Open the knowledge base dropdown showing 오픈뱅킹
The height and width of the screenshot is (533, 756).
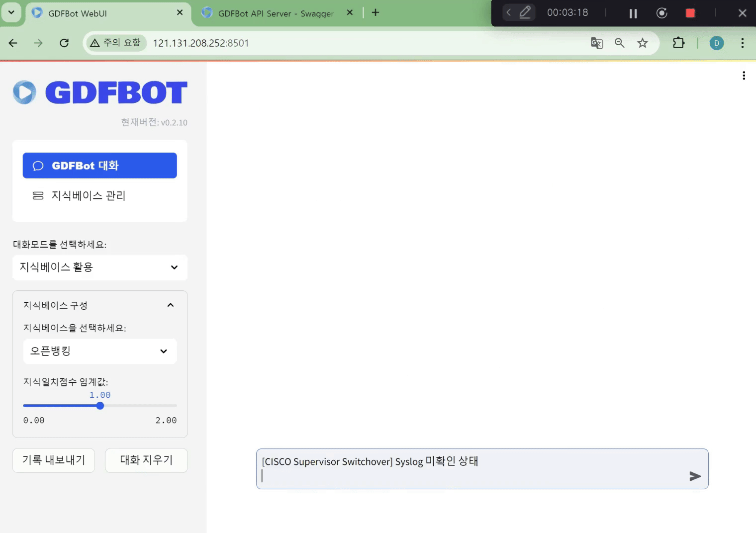tap(99, 351)
